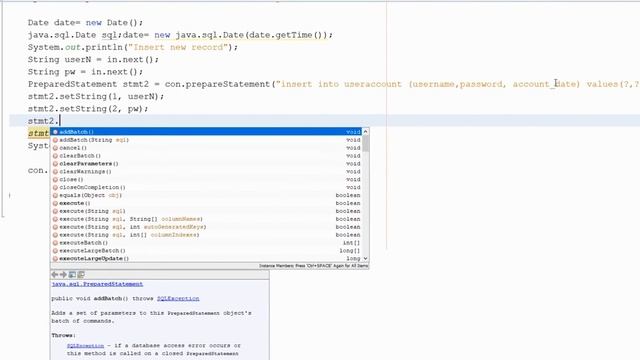Select execute(String sql, int autoGeneratedKeys)
This screenshot has height=360, width=640.
pos(206,227)
